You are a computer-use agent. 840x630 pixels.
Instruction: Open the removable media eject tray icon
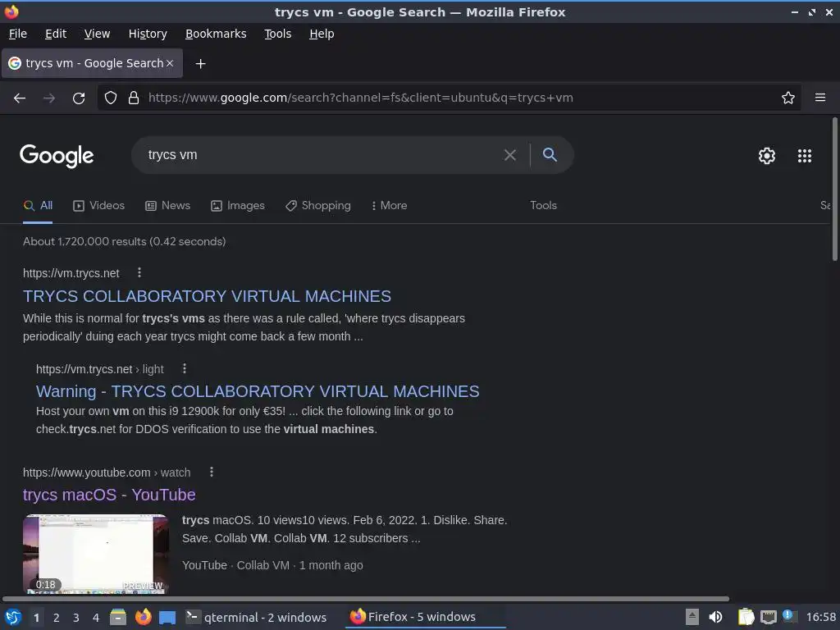pyautogui.click(x=692, y=617)
